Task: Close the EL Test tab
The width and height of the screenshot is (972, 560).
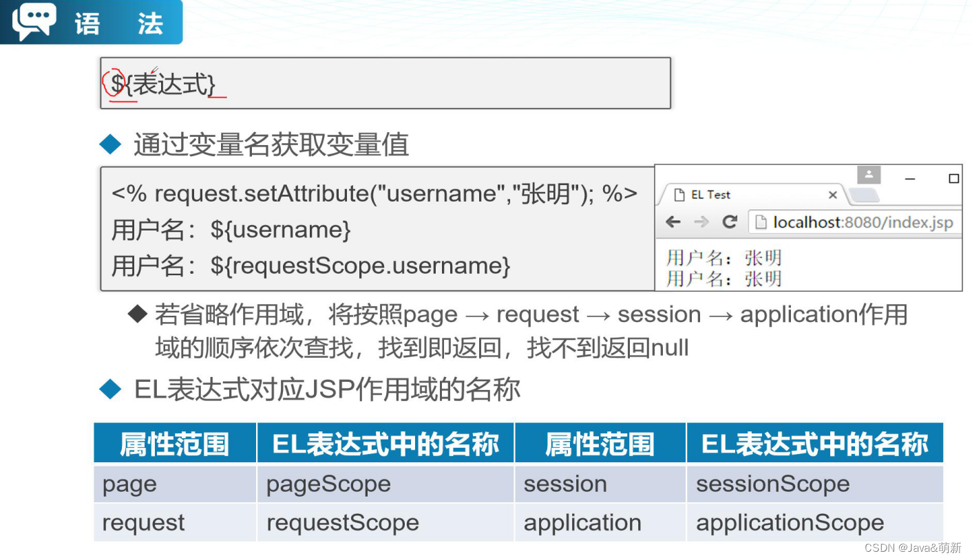Action: point(834,195)
